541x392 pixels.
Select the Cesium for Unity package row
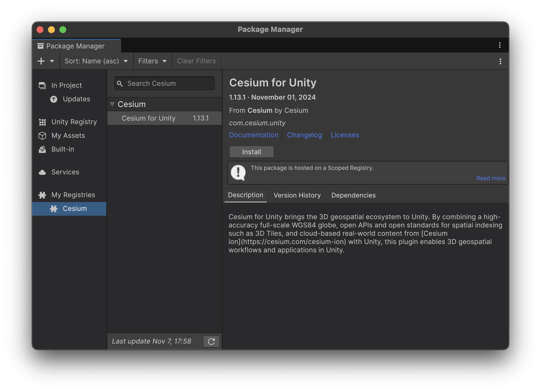pyautogui.click(x=165, y=118)
